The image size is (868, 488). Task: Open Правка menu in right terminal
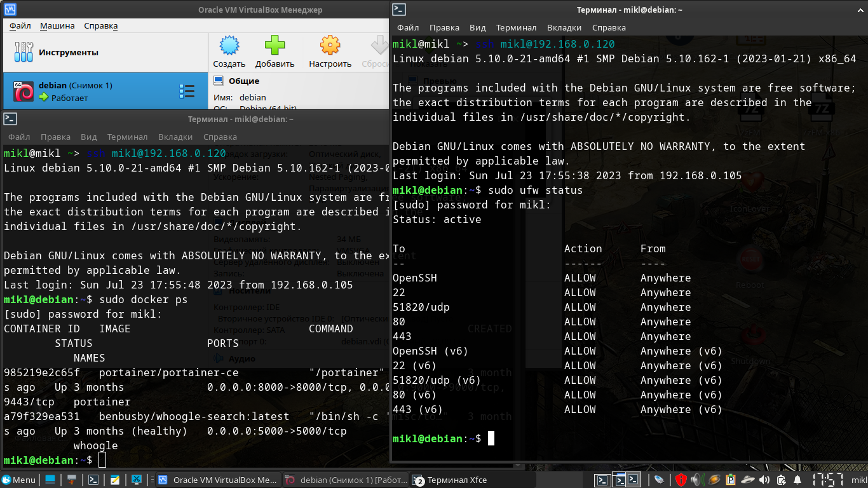coord(444,28)
